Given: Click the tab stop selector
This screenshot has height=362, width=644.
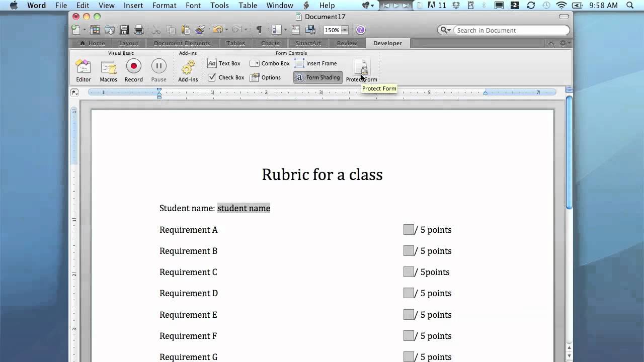Looking at the screenshot, I should pyautogui.click(x=74, y=93).
